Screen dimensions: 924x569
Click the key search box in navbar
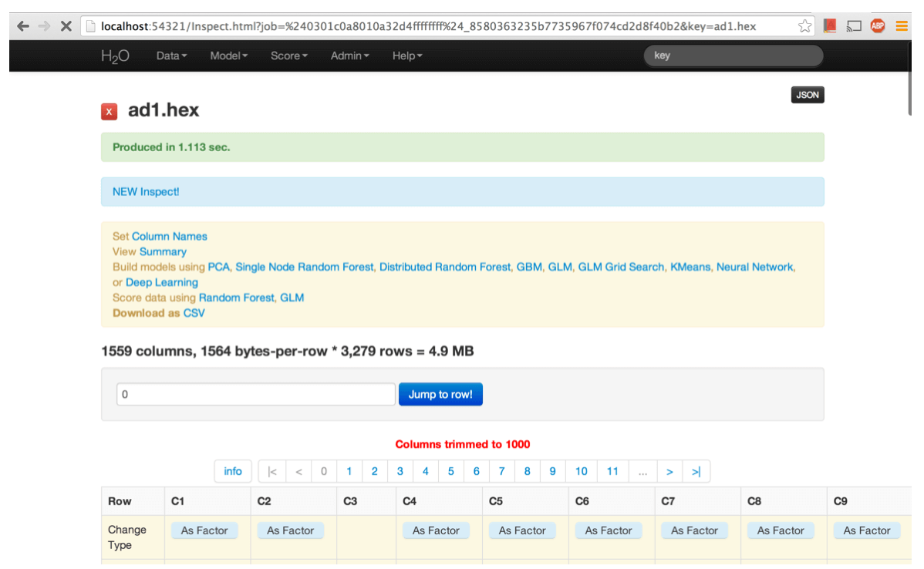pos(733,56)
